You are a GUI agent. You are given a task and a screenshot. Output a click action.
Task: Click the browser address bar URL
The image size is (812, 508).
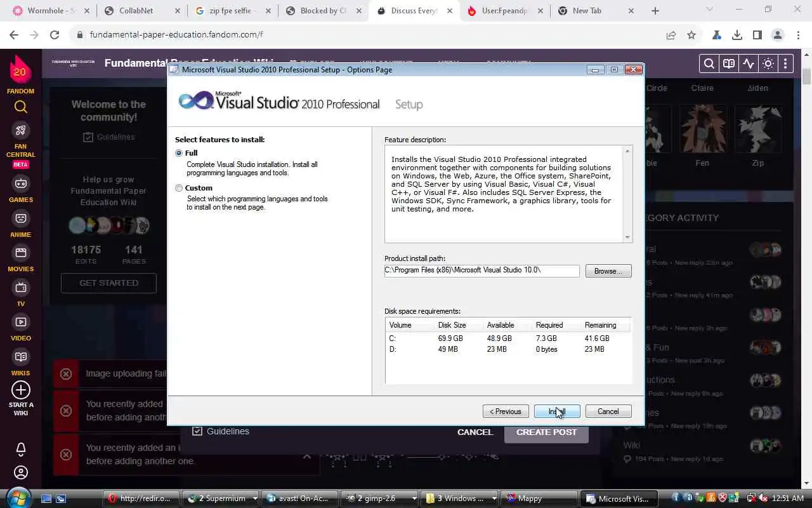pos(176,35)
